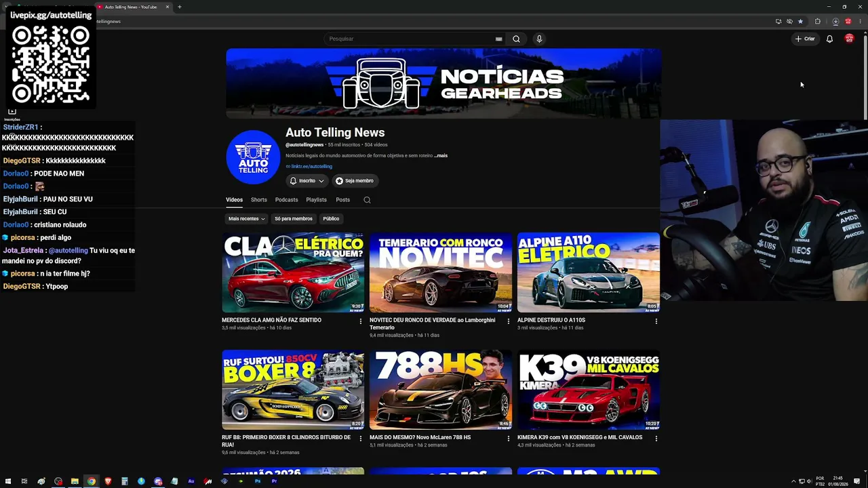868x488 pixels.
Task: Open the Podcasts tab
Action: click(286, 200)
